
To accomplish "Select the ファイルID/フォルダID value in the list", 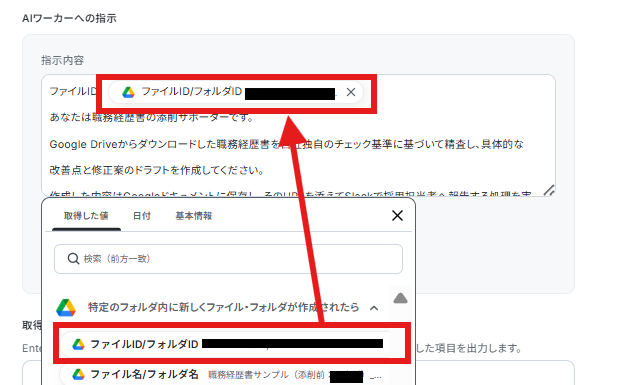I will coord(225,344).
